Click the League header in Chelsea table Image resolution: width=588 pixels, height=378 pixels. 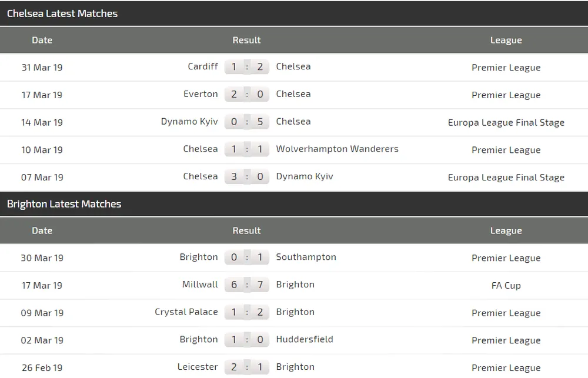coord(506,40)
